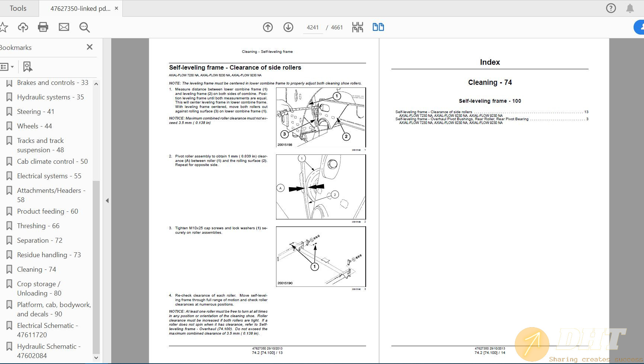Open bookmark Electrical systems - 55
Screen dimensions: 644x364
click(x=49, y=176)
